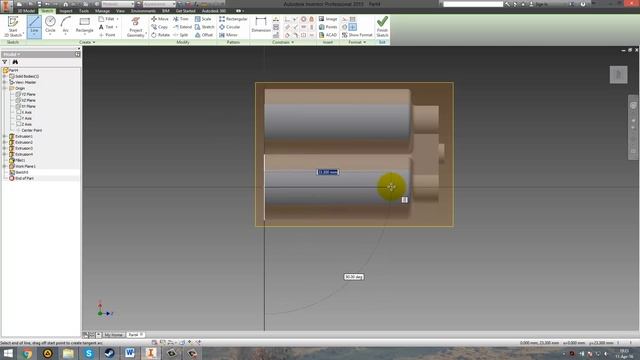The image size is (640, 360).
Task: Toggle Show Format option
Action: pyautogui.click(x=357, y=35)
